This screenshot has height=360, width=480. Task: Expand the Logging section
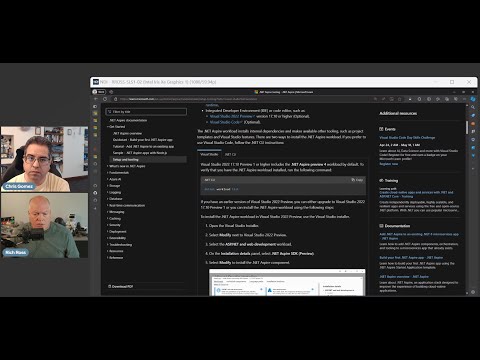pyautogui.click(x=115, y=192)
